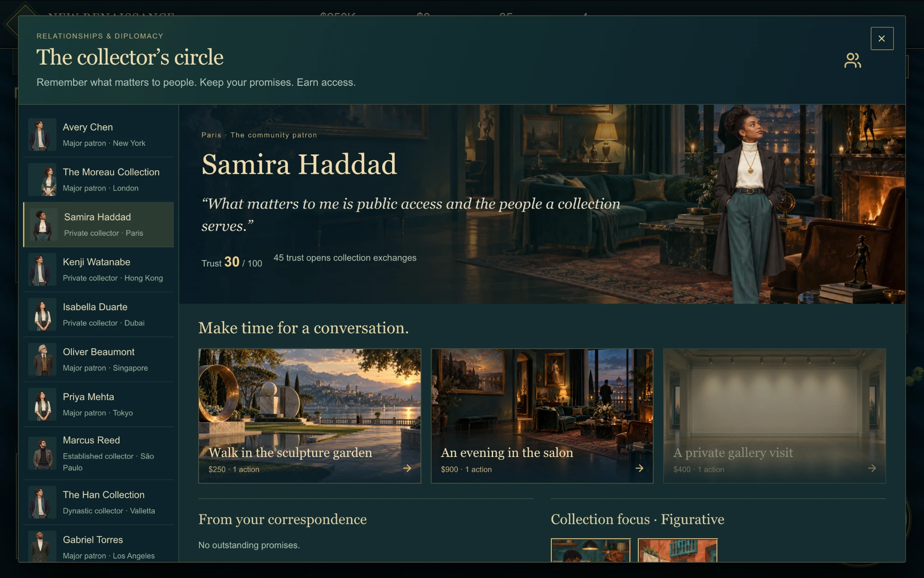The width and height of the screenshot is (924, 578).
Task: Select Samira Haddad list entry
Action: (x=98, y=224)
